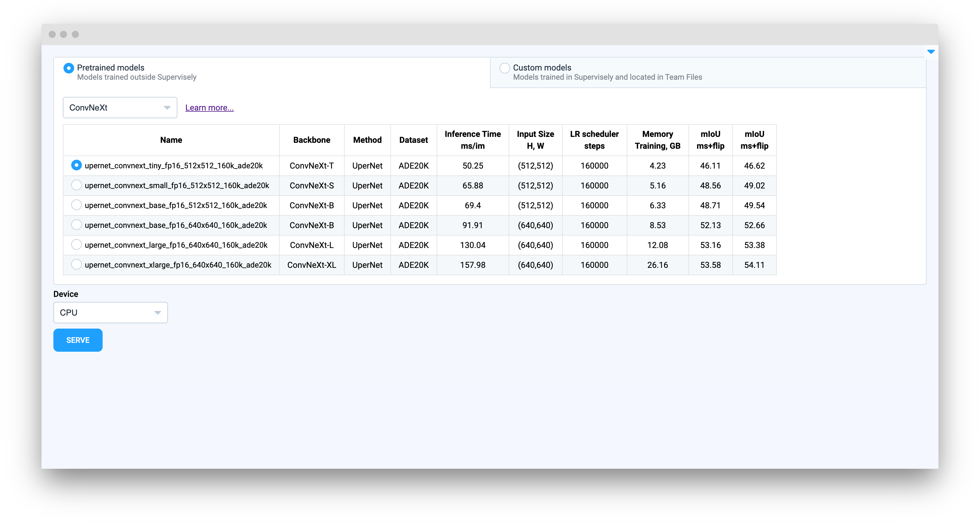Choose upernet_convnext_small_fp16_512x512 model radio

(77, 185)
